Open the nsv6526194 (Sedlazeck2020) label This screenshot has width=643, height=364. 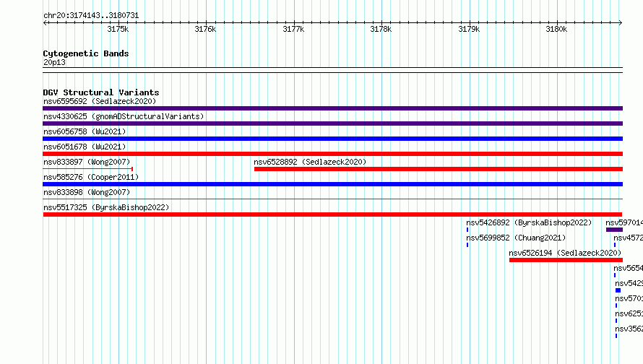565,253
